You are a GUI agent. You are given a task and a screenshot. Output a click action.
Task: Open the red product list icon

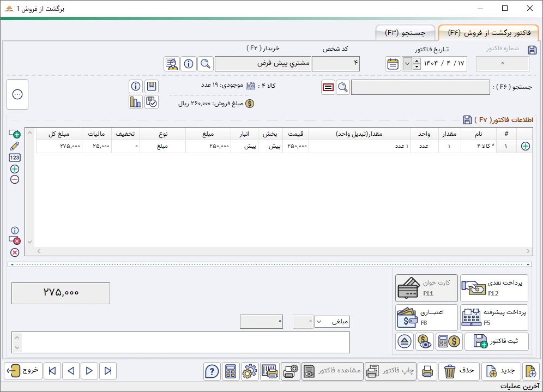(x=328, y=87)
